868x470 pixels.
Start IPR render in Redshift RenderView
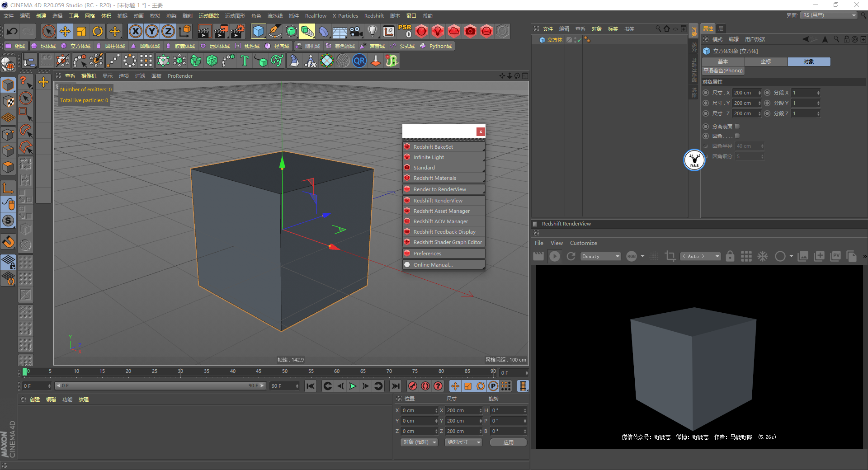point(555,256)
